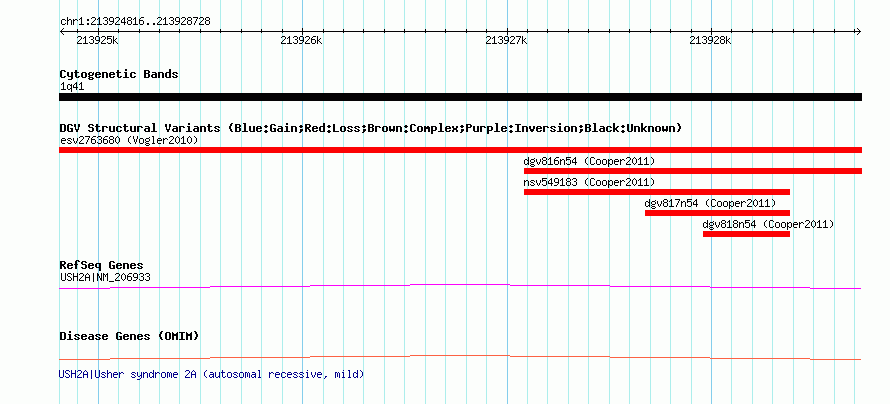Select the red dgv818n54 variant bar
890x404 pixels.
(x=746, y=234)
